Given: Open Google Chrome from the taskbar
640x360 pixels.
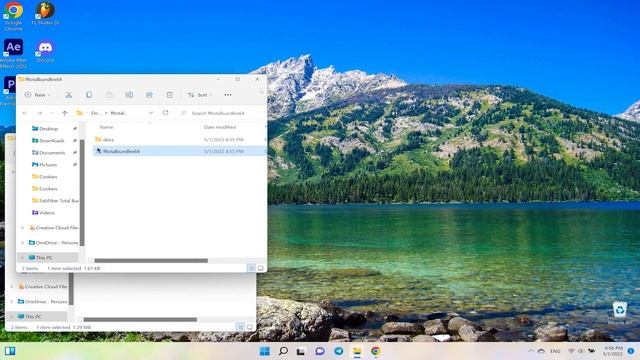Looking at the screenshot, I should 376,351.
